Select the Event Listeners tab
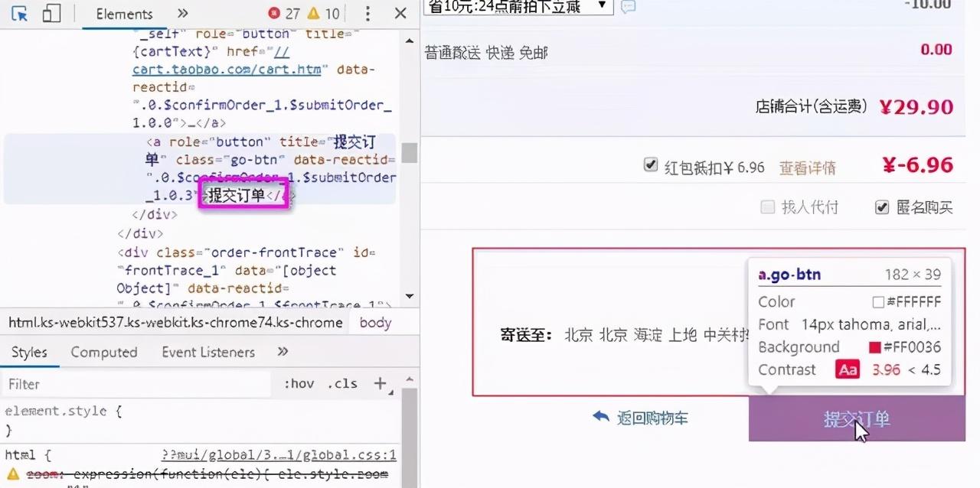The image size is (980, 488). tap(207, 352)
